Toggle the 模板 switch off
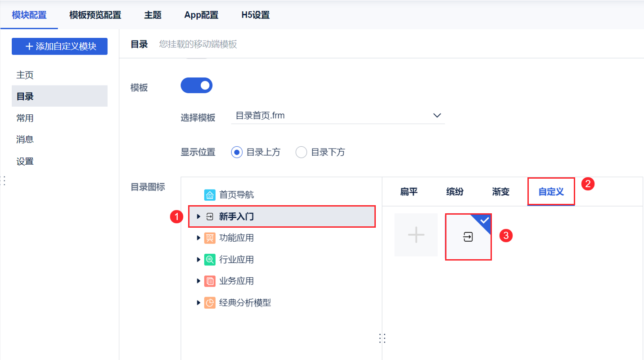Screen dimensions: 644x360 197,85
